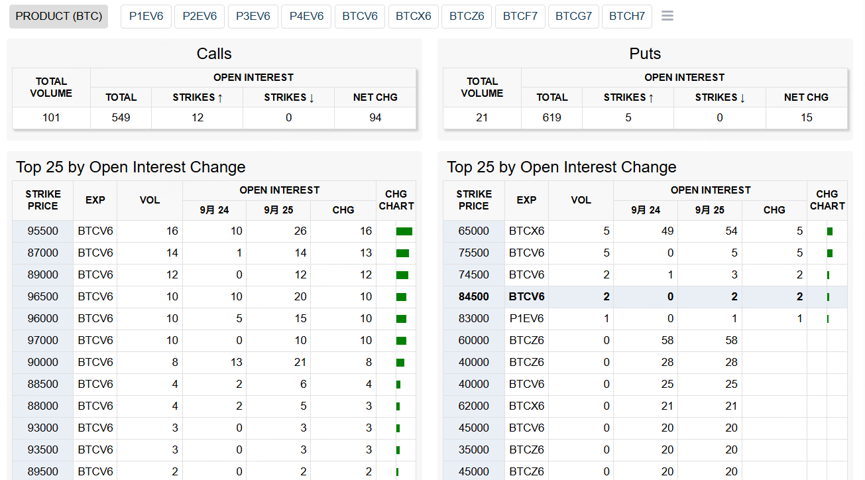Open the hamburger menu next to BTCH7
The height and width of the screenshot is (480, 865).
(667, 16)
